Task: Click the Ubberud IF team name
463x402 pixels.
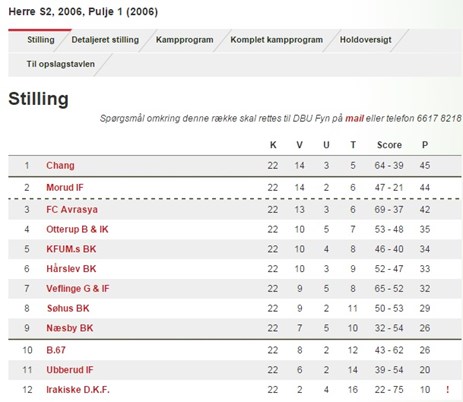Action: point(70,370)
